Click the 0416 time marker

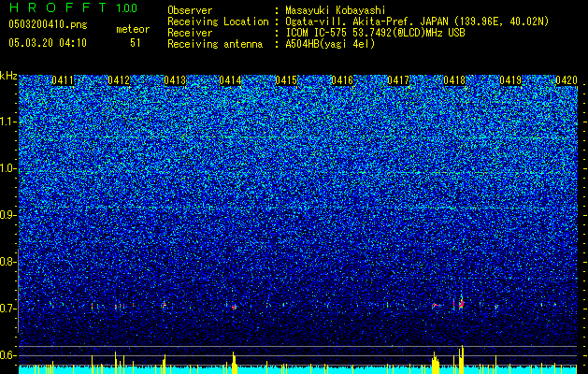click(342, 80)
